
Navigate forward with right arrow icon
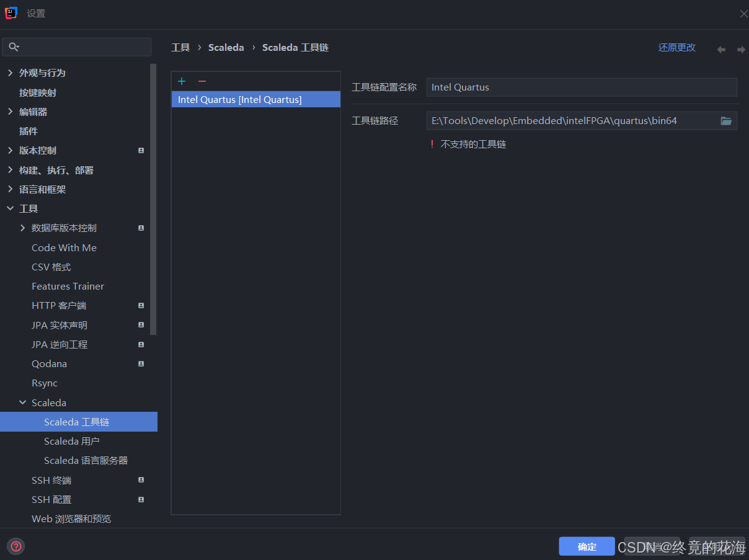(x=741, y=49)
